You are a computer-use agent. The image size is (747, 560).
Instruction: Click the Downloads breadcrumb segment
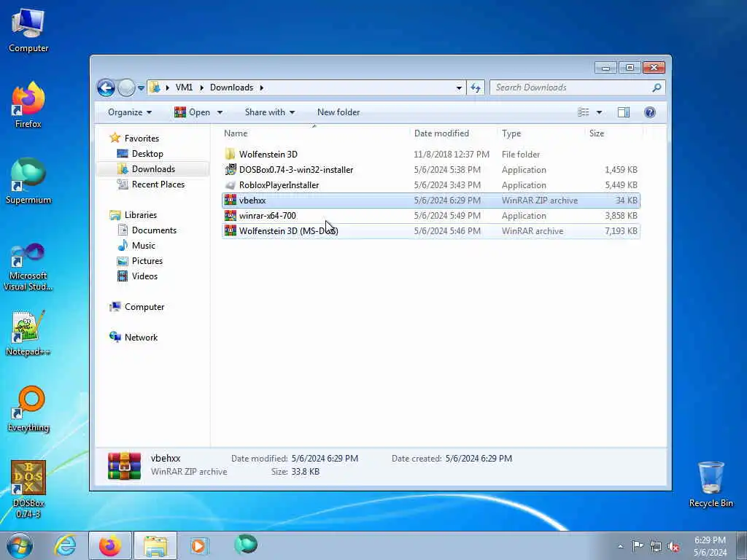pos(231,87)
